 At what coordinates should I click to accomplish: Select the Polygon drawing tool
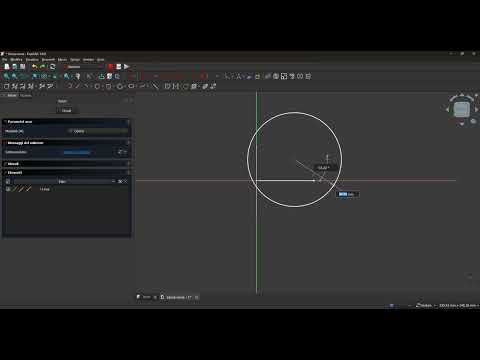point(120,86)
